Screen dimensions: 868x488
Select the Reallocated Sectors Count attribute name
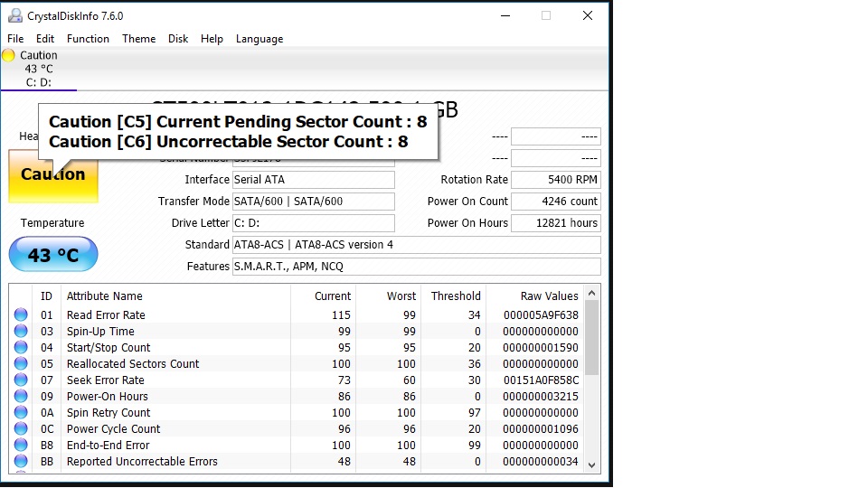pyautogui.click(x=133, y=363)
